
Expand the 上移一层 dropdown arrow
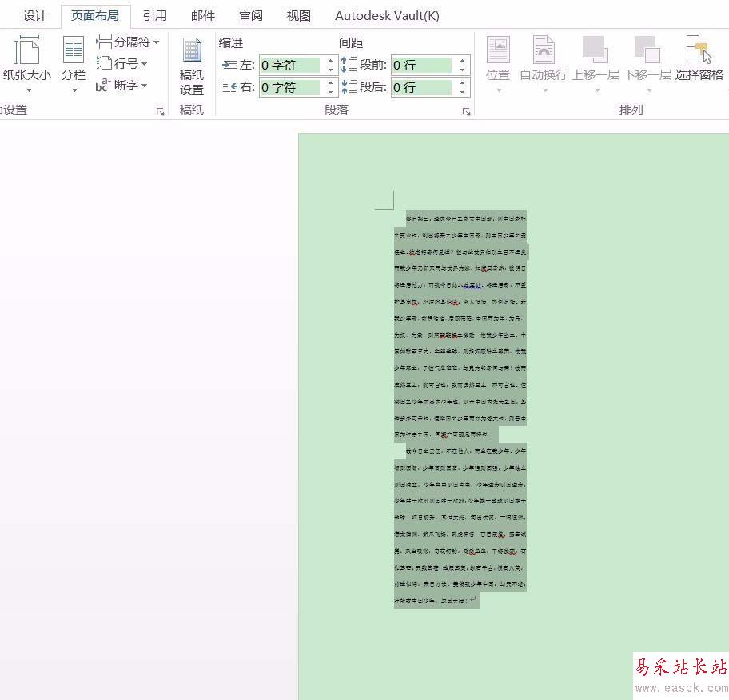click(597, 89)
